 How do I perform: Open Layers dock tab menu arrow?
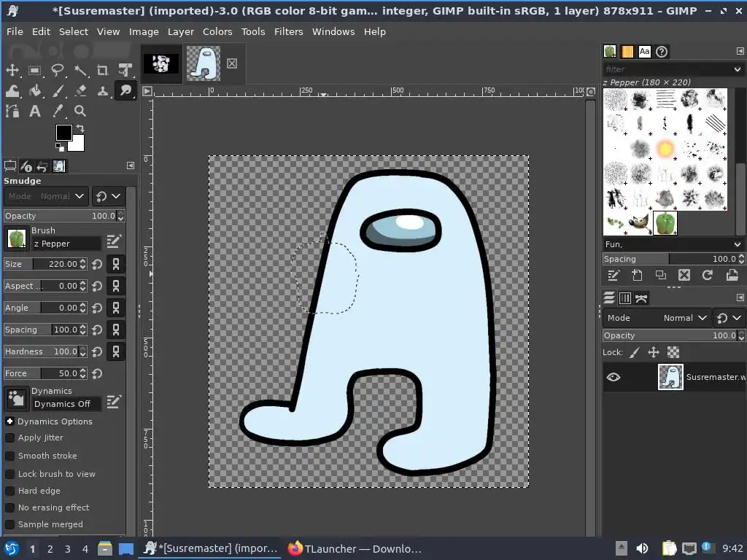tap(740, 297)
